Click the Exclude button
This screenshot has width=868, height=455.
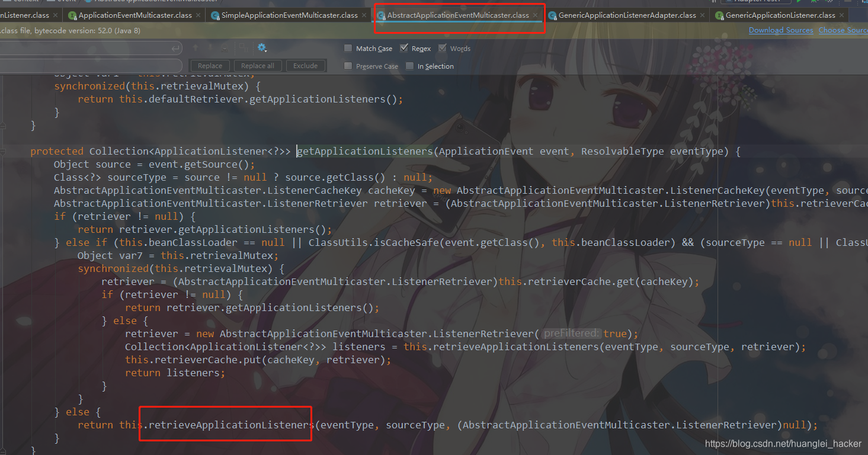pyautogui.click(x=306, y=66)
